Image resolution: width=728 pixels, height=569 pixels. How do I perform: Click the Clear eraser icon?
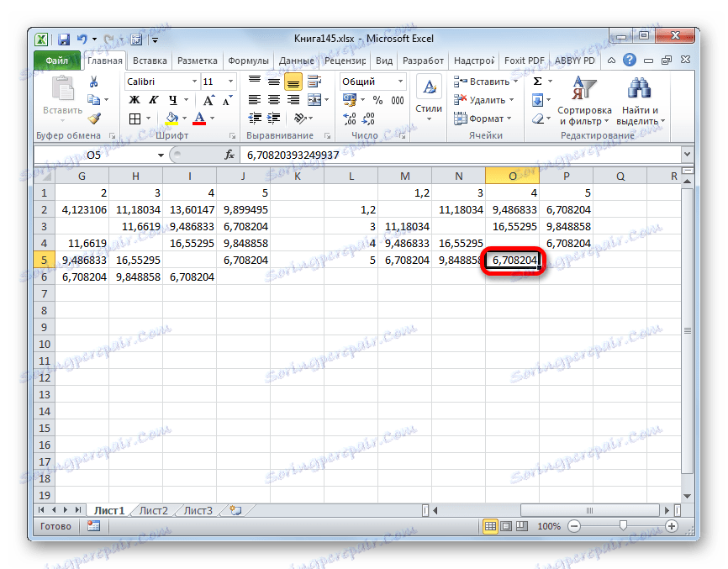(538, 119)
